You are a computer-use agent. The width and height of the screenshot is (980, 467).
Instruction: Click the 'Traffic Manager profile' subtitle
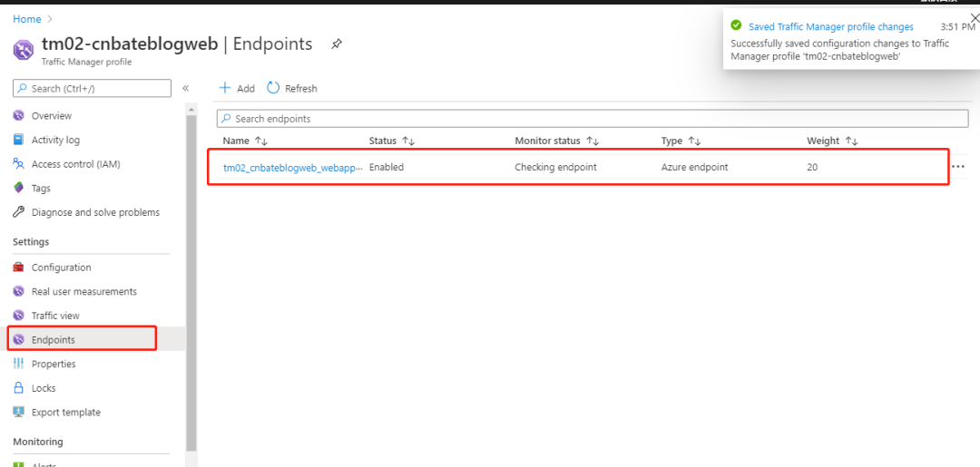pyautogui.click(x=86, y=62)
